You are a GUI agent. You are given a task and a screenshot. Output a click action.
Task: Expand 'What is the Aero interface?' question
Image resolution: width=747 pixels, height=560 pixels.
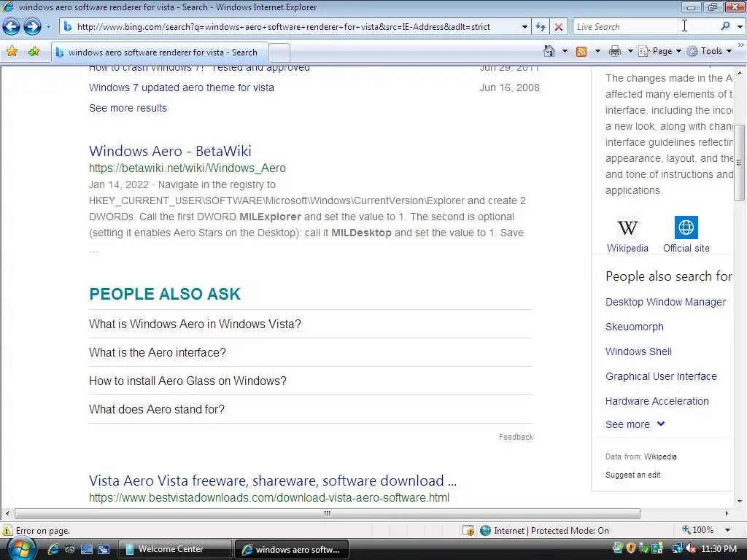[x=310, y=352]
